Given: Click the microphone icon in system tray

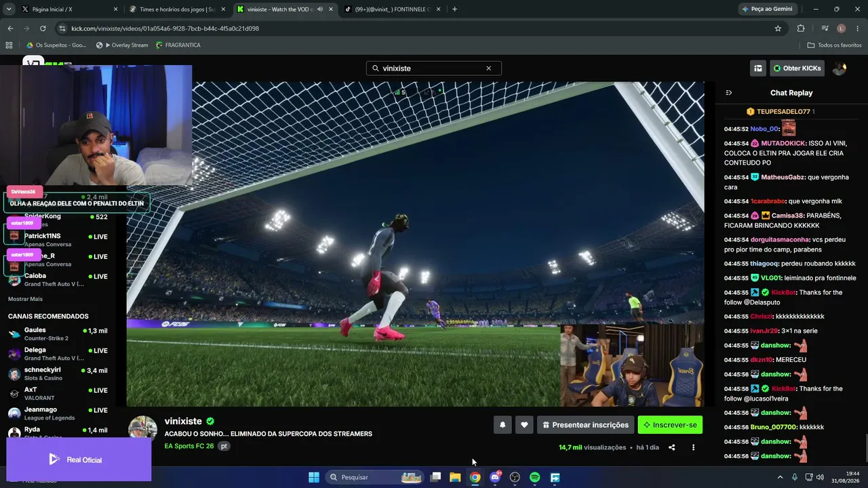Looking at the screenshot, I should pos(795,477).
